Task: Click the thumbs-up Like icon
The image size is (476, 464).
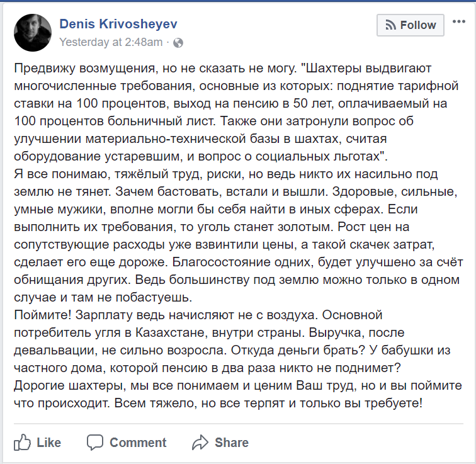Action: coord(23,442)
